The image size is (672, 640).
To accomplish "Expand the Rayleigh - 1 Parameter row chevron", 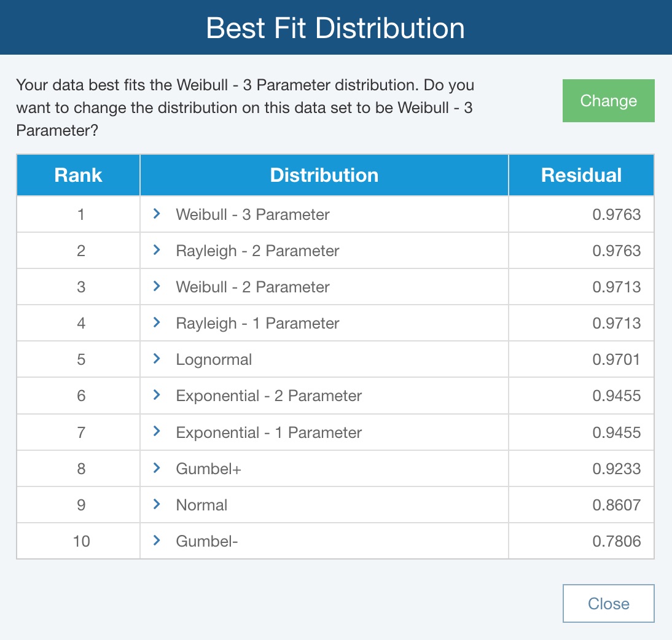I will click(157, 322).
